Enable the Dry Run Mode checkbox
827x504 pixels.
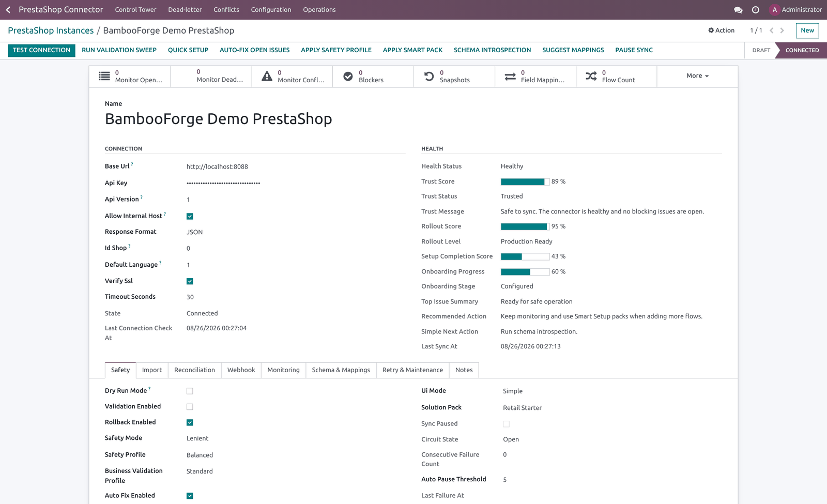pos(190,391)
